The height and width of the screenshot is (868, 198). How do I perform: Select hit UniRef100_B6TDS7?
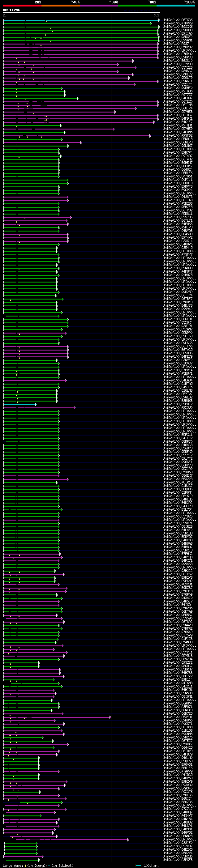(x=178, y=115)
